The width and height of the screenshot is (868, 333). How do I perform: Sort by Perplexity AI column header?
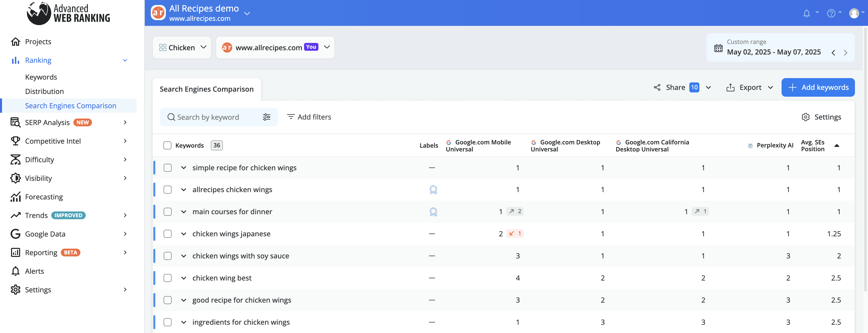click(770, 145)
